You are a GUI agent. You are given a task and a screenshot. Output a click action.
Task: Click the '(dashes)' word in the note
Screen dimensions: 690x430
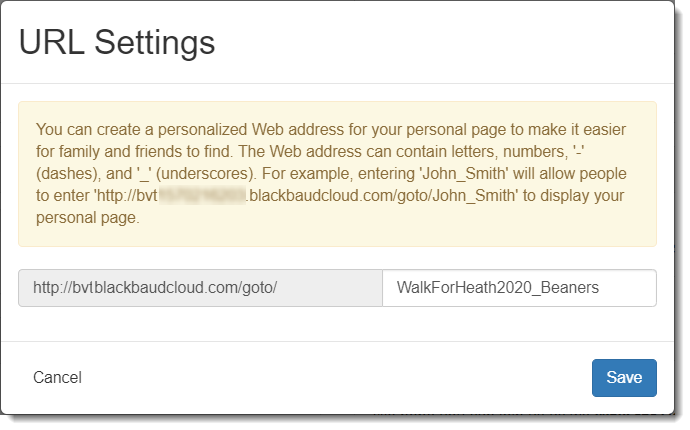coord(67,173)
